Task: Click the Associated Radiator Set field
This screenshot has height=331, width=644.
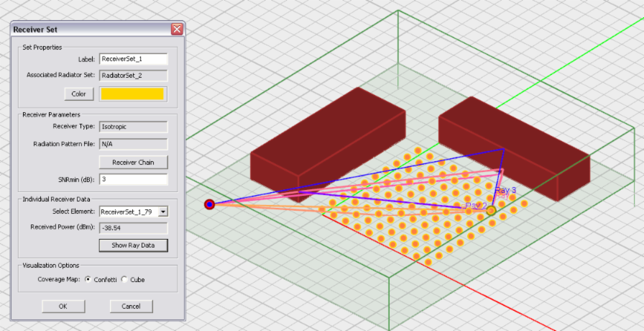Action: click(133, 75)
